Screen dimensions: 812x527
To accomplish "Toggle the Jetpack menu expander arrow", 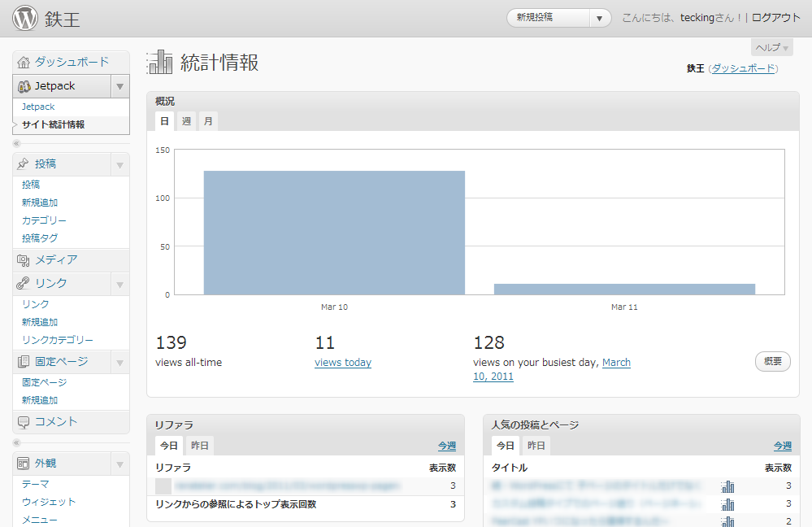I will (120, 86).
